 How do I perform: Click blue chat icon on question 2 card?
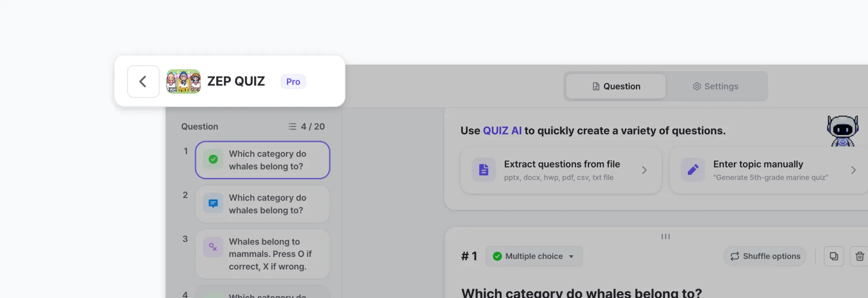213,204
